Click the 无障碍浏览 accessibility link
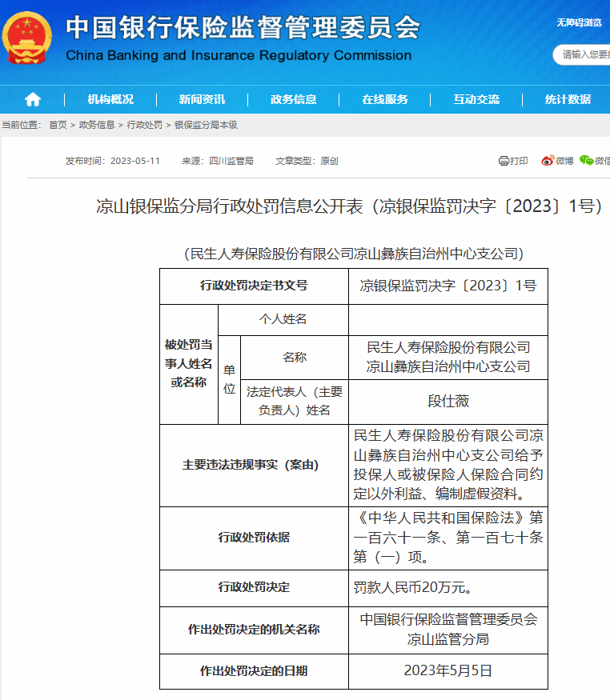The height and width of the screenshot is (700, 610). (579, 22)
